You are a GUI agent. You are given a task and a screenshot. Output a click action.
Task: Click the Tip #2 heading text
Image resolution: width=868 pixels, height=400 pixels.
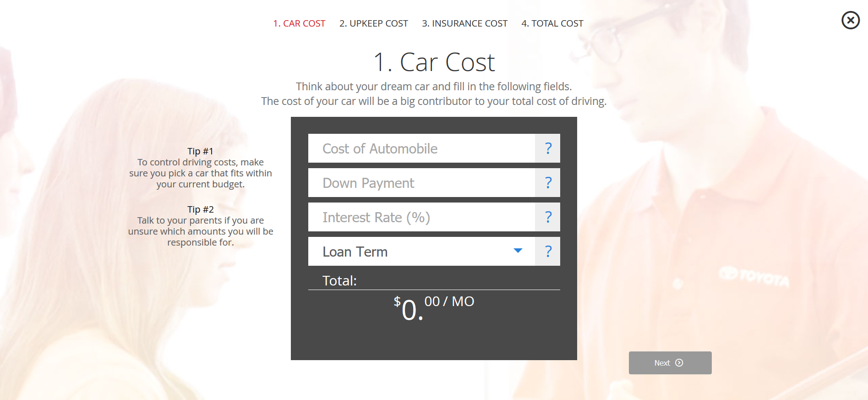pos(200,209)
